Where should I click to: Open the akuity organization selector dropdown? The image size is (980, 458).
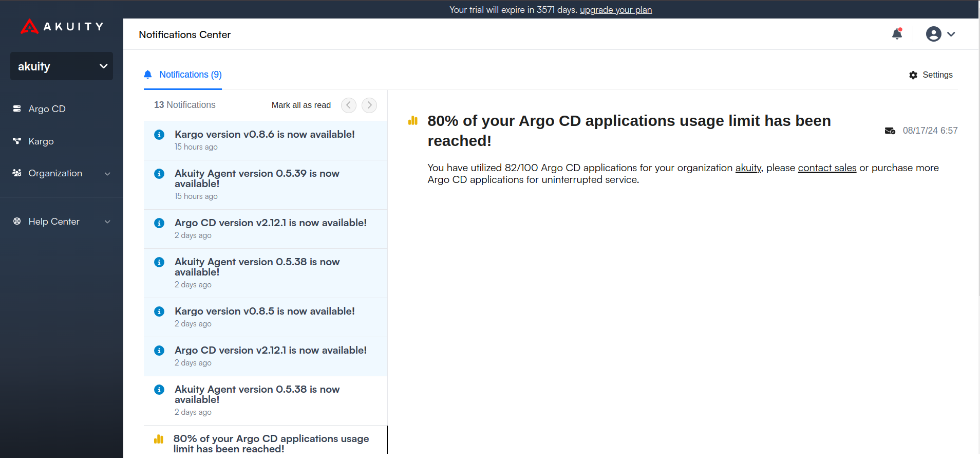62,66
